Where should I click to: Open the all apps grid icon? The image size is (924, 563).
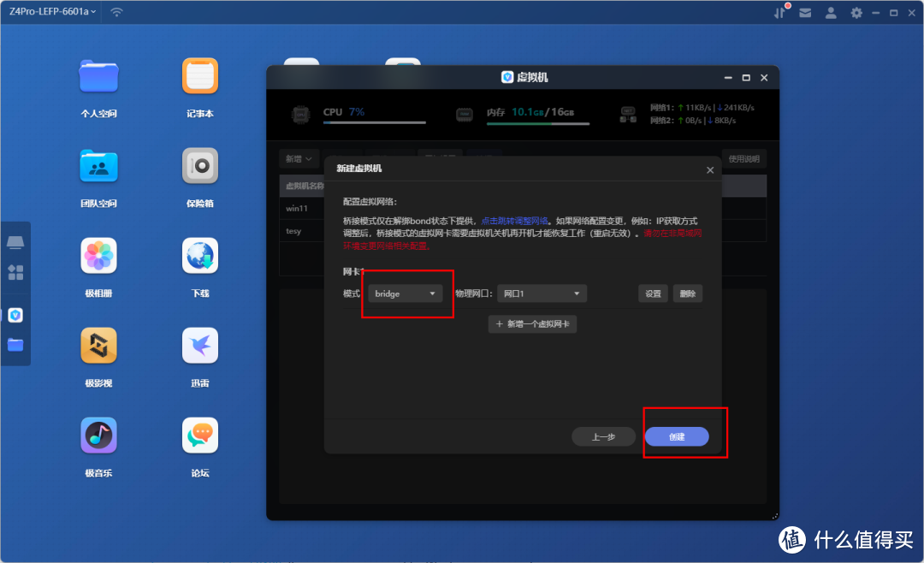point(15,272)
